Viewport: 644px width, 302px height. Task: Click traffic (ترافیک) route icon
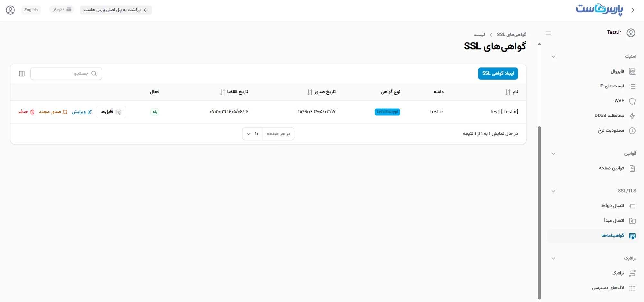point(632,273)
